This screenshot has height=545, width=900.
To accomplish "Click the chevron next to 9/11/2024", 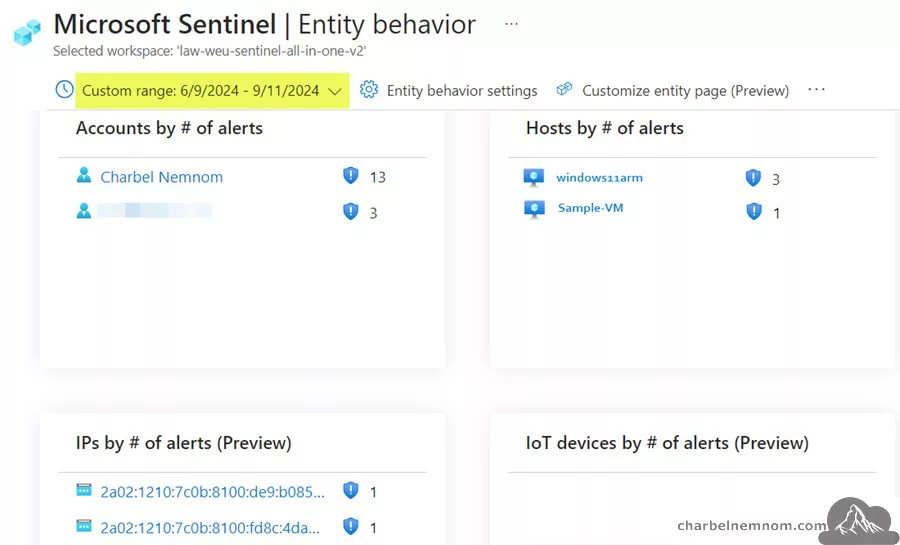I will click(x=335, y=91).
